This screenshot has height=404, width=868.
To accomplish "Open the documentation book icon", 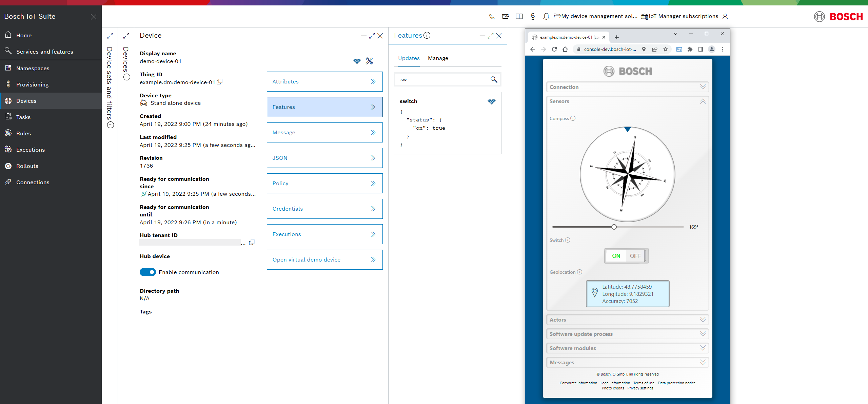I will tap(519, 16).
